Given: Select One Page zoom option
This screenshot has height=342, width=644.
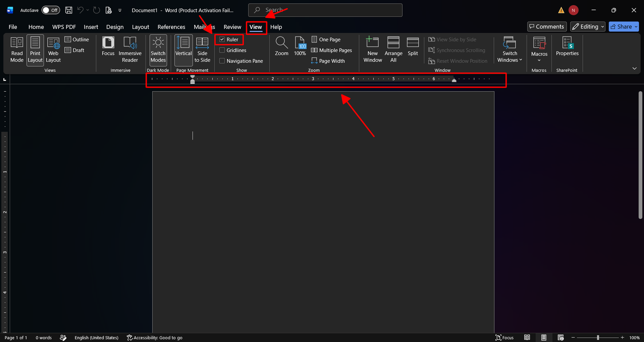Looking at the screenshot, I should tap(326, 39).
